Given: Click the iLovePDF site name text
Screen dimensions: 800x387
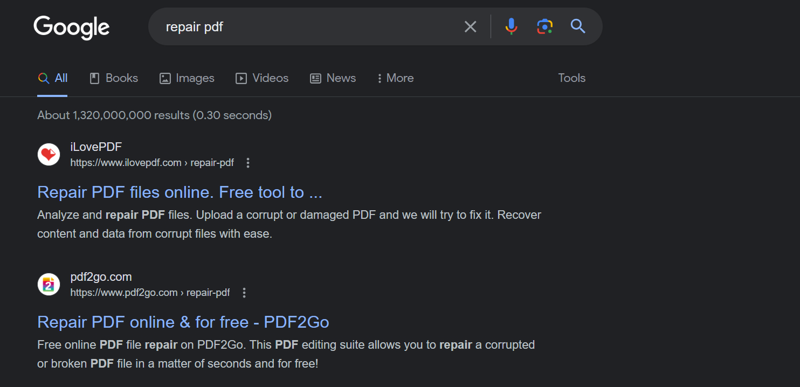Looking at the screenshot, I should [x=96, y=147].
